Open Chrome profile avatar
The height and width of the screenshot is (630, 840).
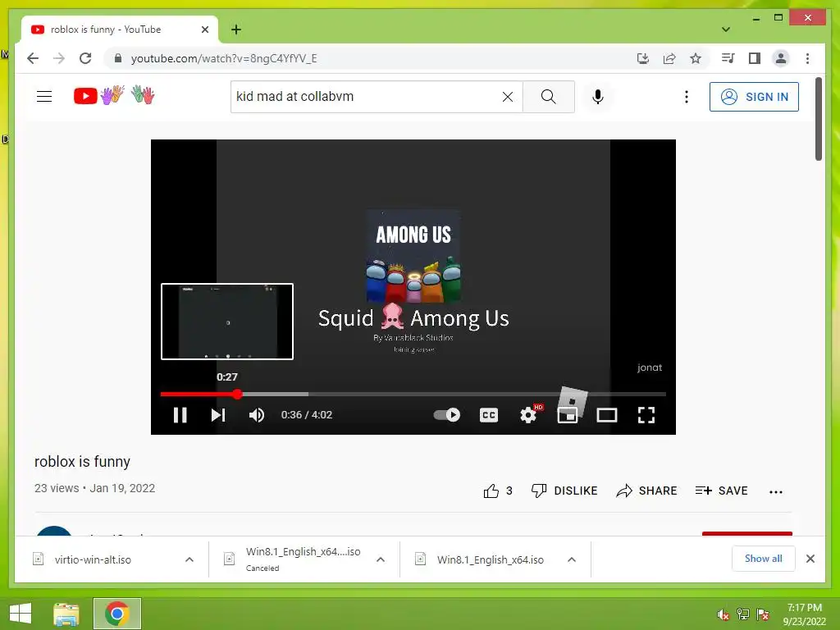click(x=781, y=58)
